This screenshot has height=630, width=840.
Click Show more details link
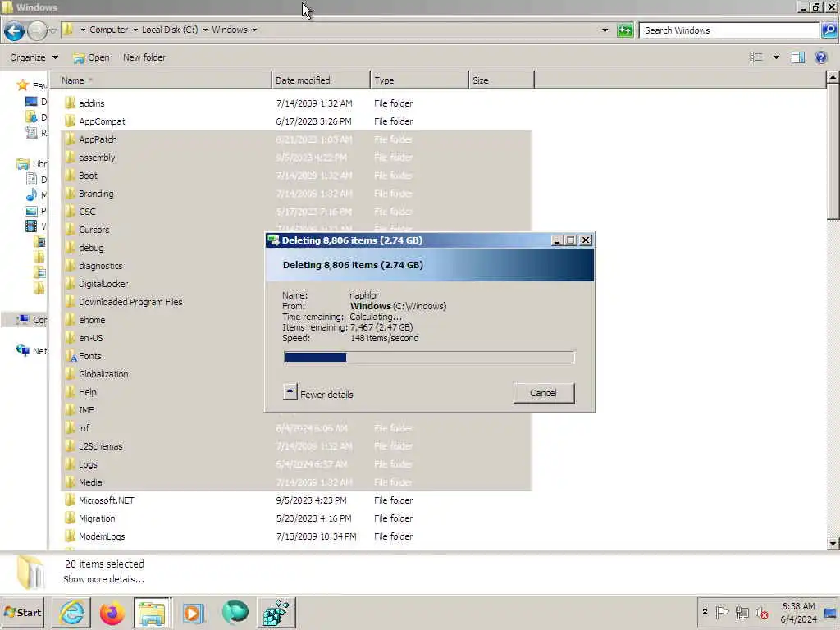[103, 579]
